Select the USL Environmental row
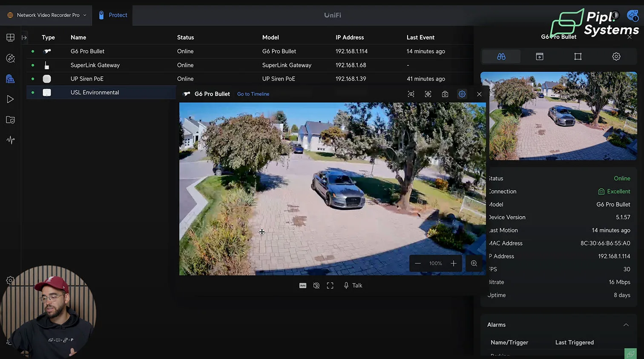The height and width of the screenshot is (359, 644). click(x=101, y=93)
